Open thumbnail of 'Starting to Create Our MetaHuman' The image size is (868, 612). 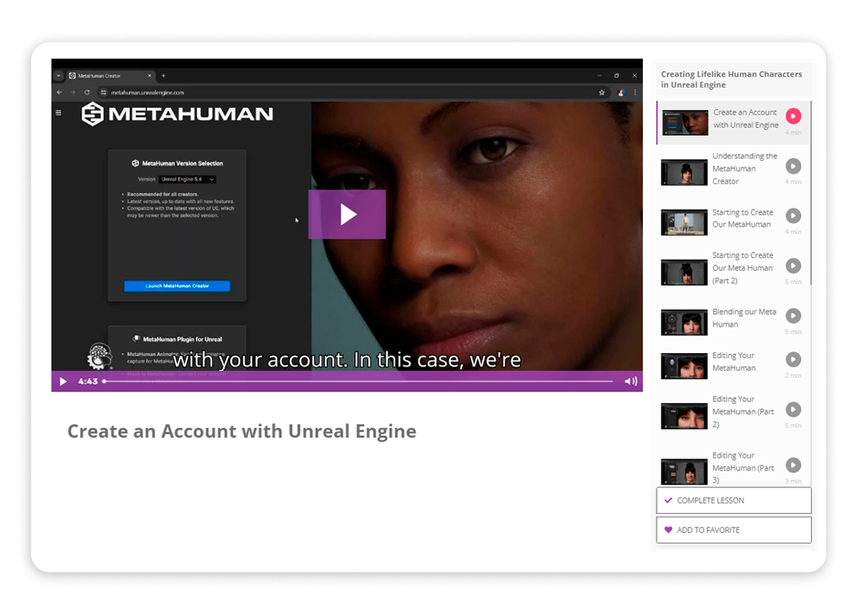pyautogui.click(x=684, y=222)
